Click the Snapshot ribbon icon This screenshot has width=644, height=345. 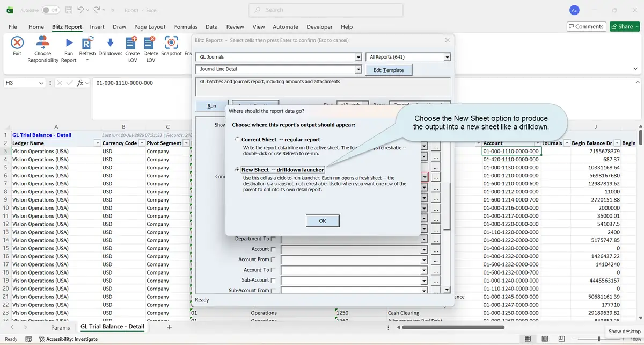click(x=171, y=44)
